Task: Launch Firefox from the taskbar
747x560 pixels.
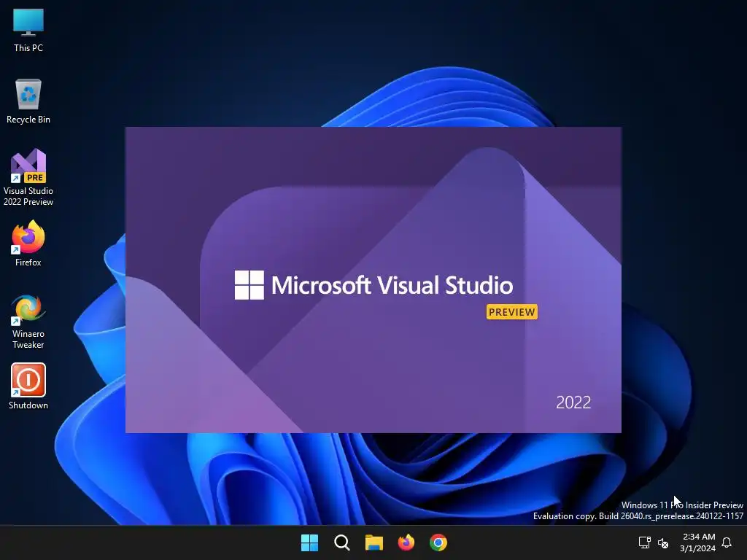Action: [406, 542]
